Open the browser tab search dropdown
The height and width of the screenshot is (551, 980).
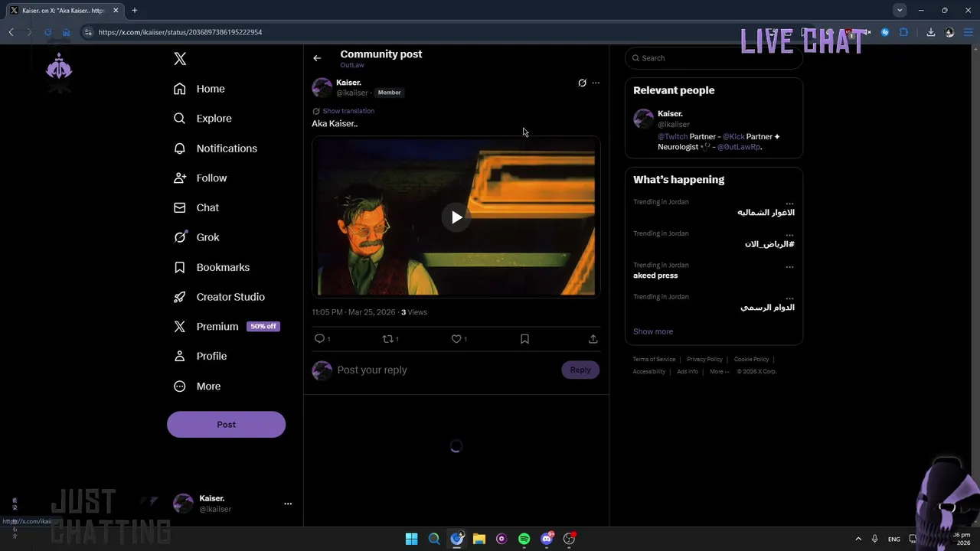coord(900,10)
